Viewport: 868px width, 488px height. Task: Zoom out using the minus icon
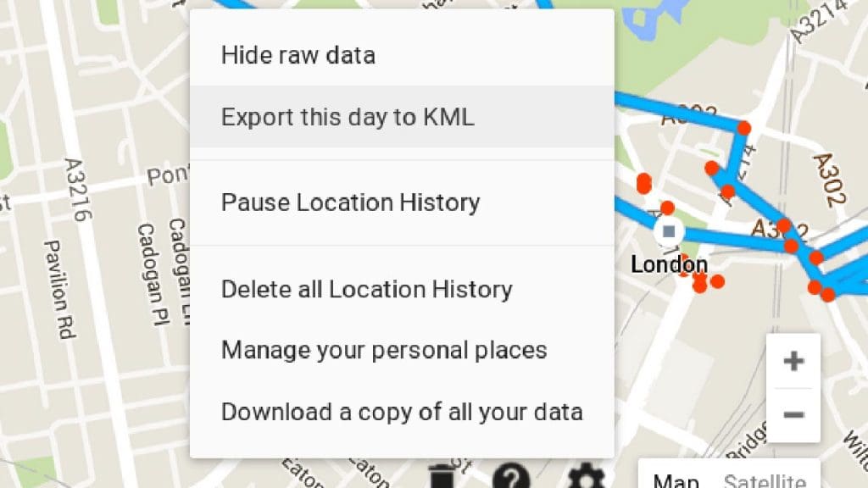[793, 416]
